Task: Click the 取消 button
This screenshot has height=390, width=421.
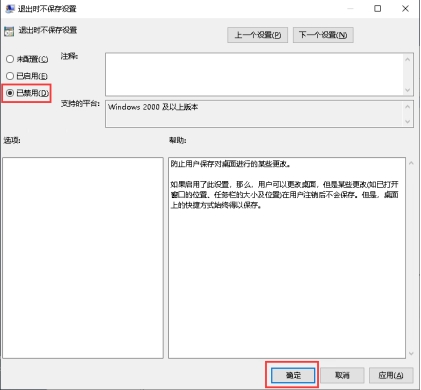Action: [342, 375]
